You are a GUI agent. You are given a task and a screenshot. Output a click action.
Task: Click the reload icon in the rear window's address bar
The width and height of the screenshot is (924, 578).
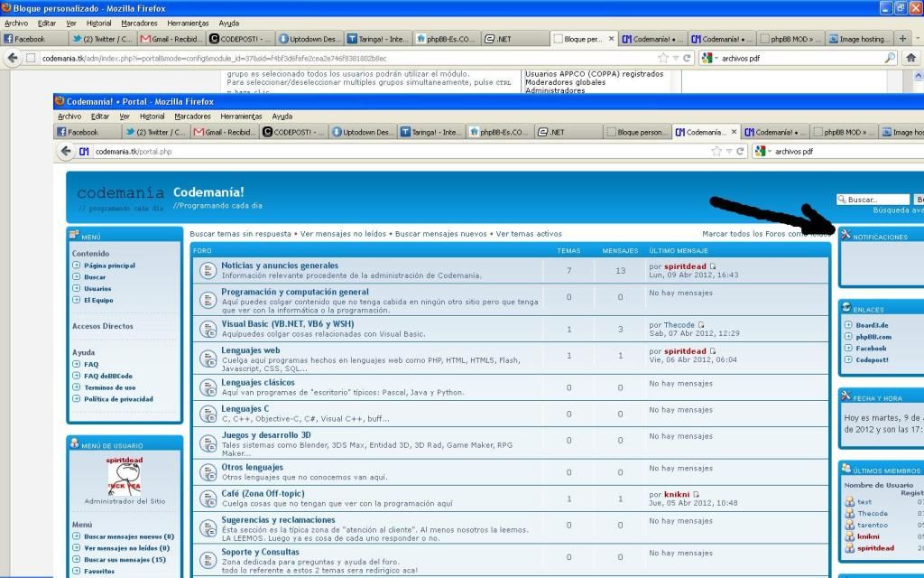coord(687,58)
